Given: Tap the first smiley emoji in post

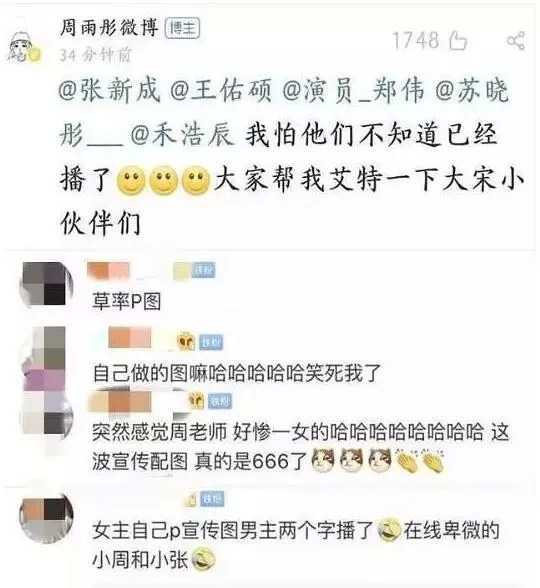Looking at the screenshot, I should click(131, 180).
